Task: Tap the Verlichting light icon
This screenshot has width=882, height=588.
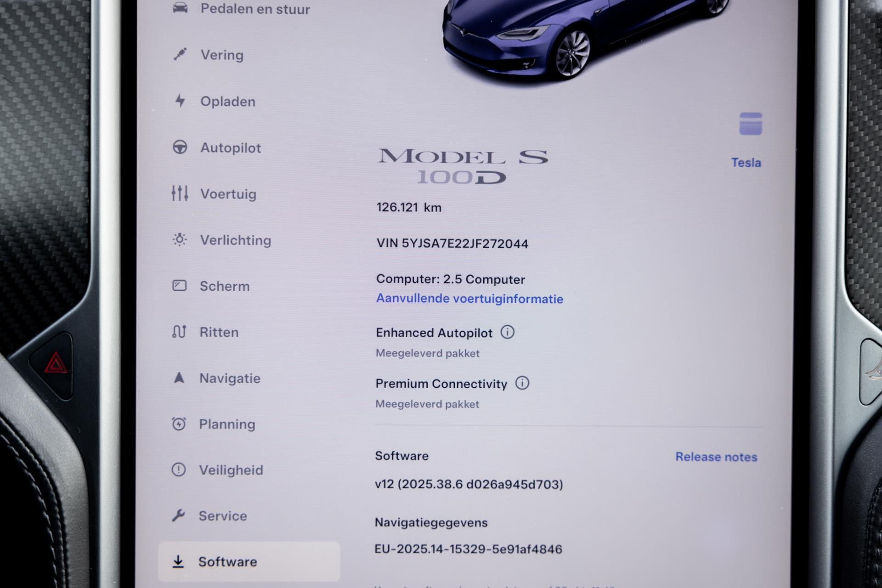Action: [180, 239]
